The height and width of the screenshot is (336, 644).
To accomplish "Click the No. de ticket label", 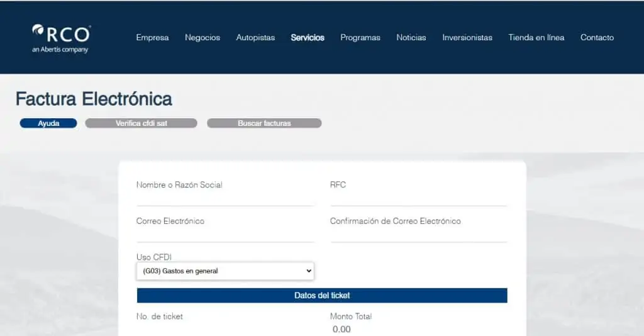I will click(159, 316).
